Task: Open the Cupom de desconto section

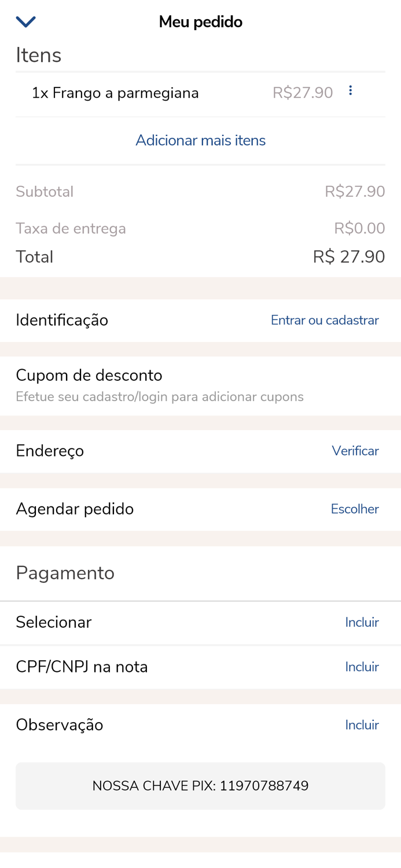Action: (89, 376)
